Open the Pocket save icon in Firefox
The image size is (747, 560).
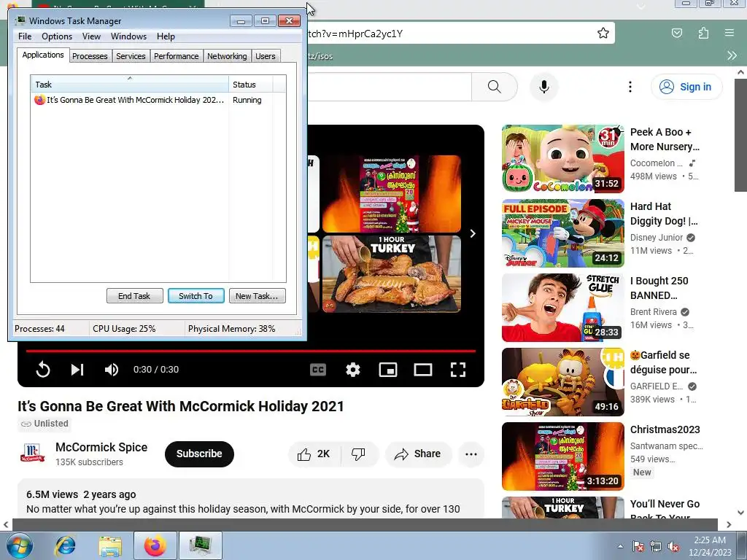(x=676, y=33)
